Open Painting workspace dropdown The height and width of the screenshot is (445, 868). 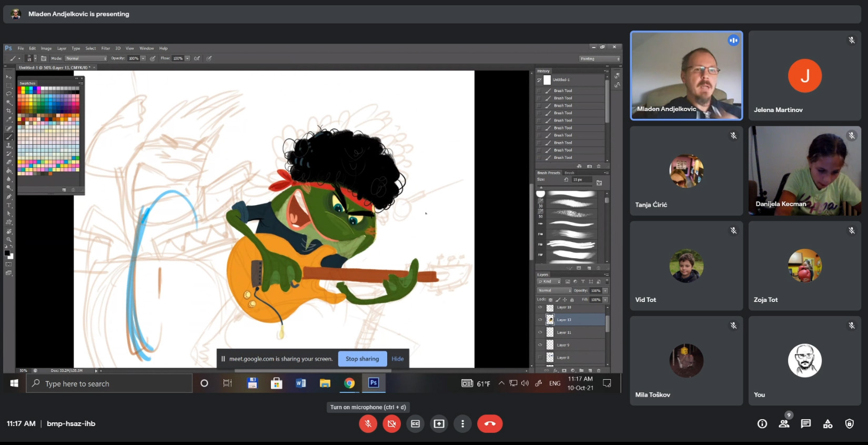pyautogui.click(x=600, y=59)
